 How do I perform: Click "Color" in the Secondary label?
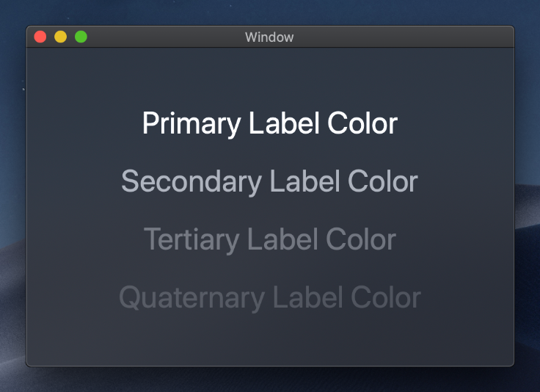click(382, 181)
